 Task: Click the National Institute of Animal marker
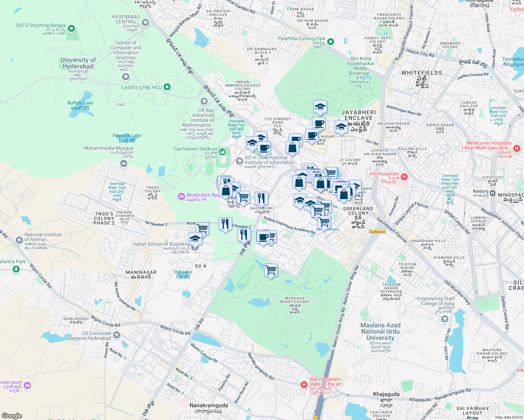pyautogui.click(x=19, y=240)
